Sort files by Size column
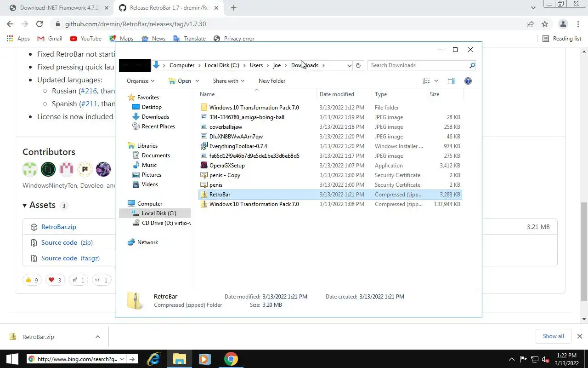Viewport: 588px width, 368px height. pos(445,94)
